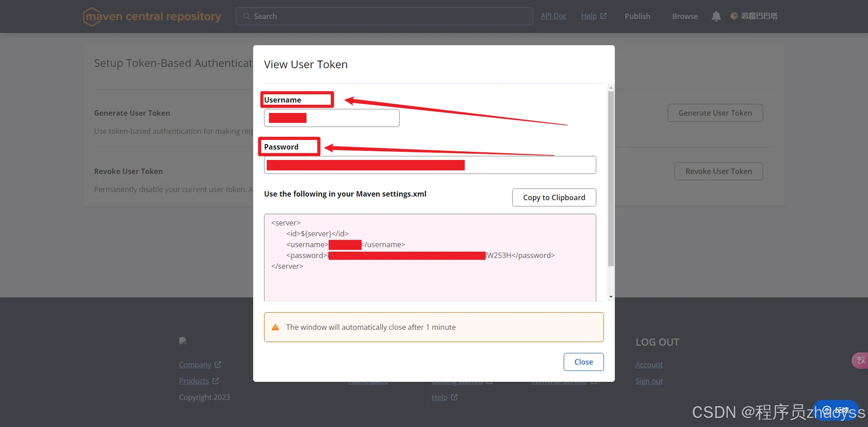Image resolution: width=868 pixels, height=427 pixels.
Task: Click the dialog vertical scrollbar thumb
Action: [x=611, y=178]
